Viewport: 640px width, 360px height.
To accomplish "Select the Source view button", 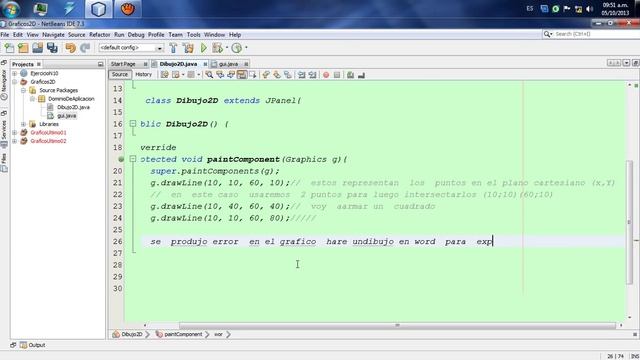I will [x=120, y=75].
